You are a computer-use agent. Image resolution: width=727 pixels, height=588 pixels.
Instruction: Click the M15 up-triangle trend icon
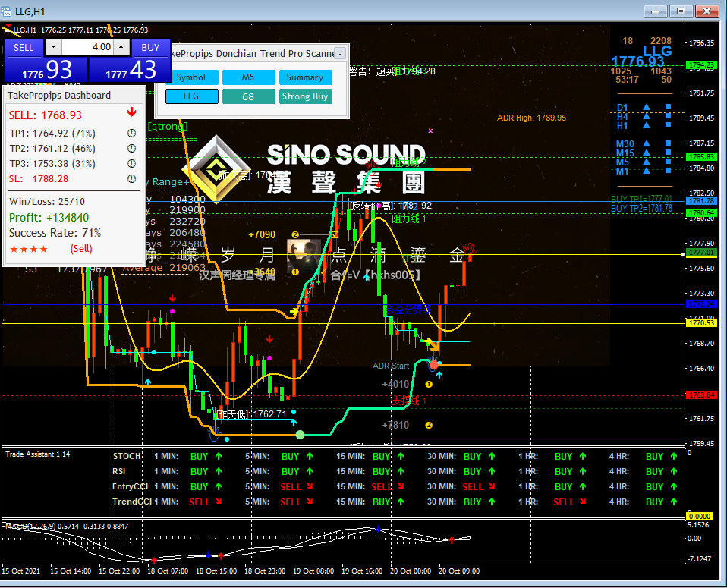coord(647,153)
